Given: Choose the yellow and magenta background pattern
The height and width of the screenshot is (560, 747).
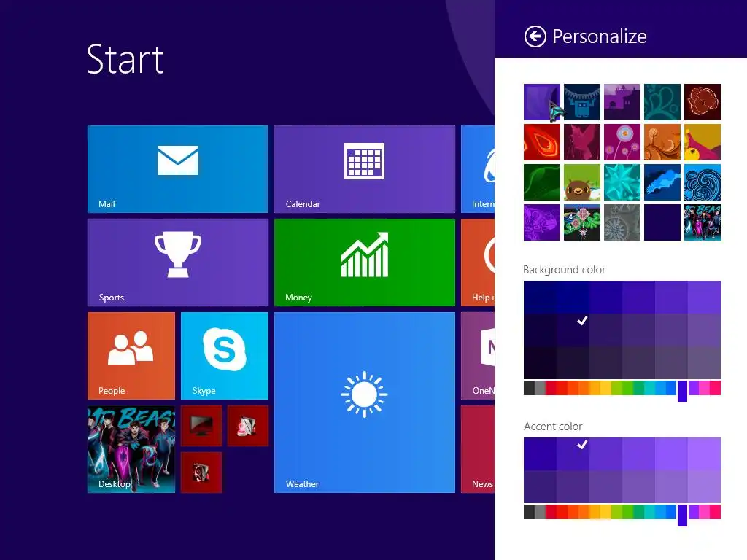Looking at the screenshot, I should (703, 142).
